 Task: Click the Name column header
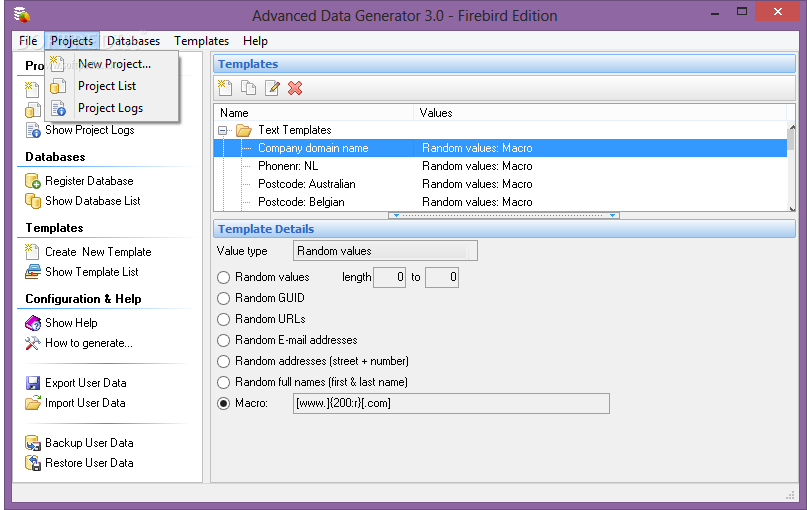coord(314,113)
